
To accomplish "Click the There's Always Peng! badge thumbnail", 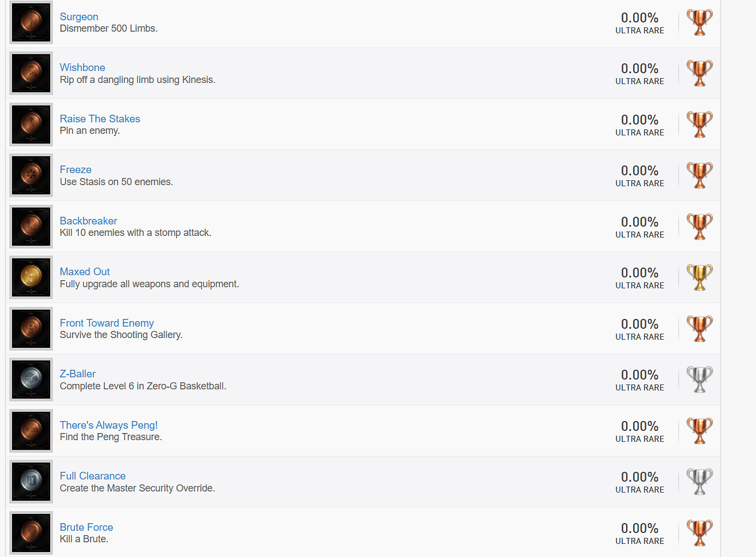I will (x=31, y=431).
